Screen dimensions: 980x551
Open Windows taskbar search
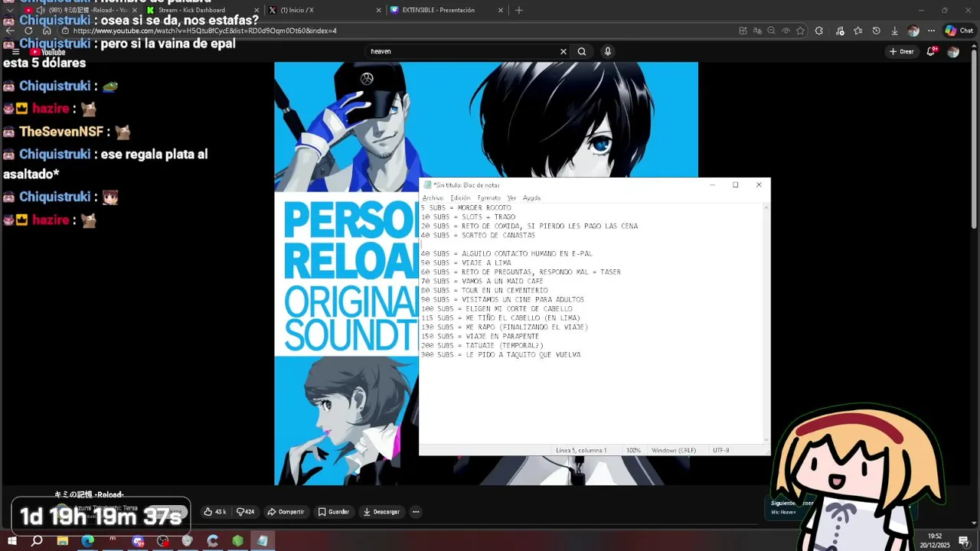click(37, 540)
